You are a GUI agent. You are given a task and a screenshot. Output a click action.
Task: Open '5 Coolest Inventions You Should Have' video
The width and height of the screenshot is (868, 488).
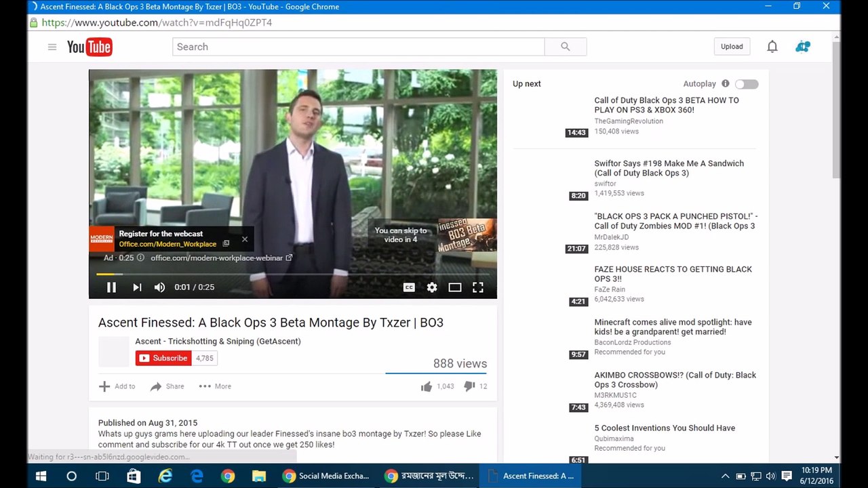pos(665,428)
